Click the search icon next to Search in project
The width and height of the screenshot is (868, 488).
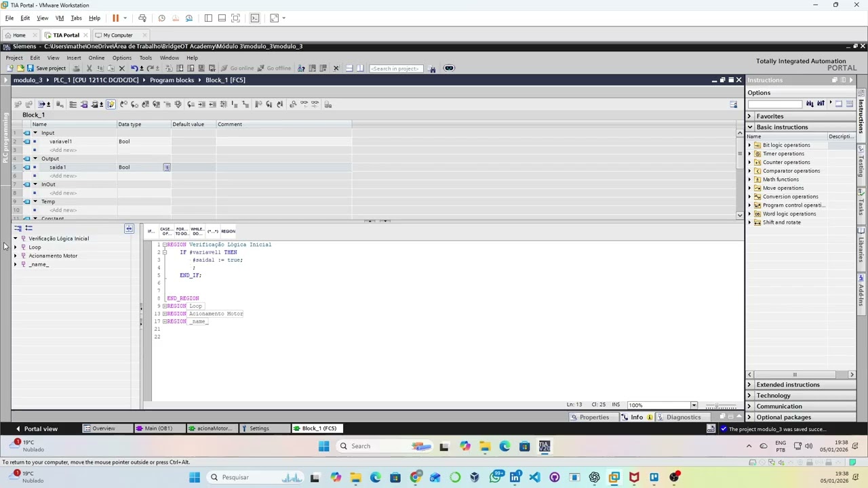tap(432, 68)
